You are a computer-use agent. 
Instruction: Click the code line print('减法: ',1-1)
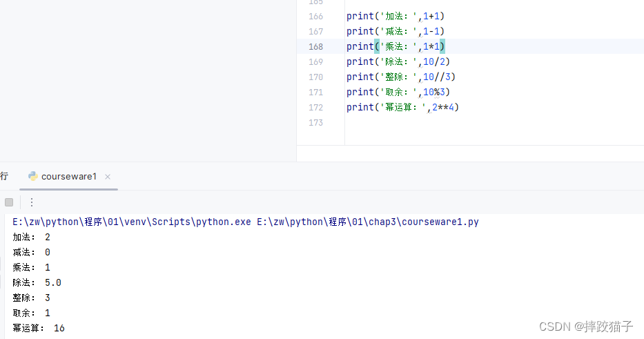396,32
